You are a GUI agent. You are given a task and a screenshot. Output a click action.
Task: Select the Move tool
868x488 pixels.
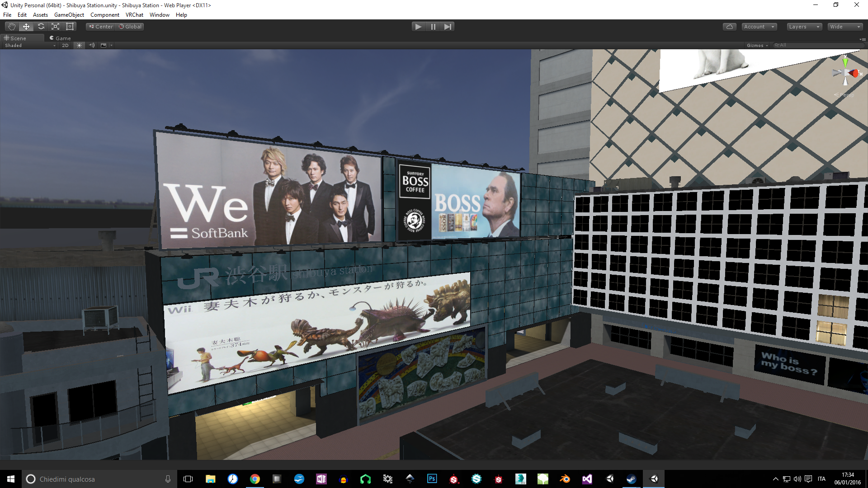pos(26,27)
